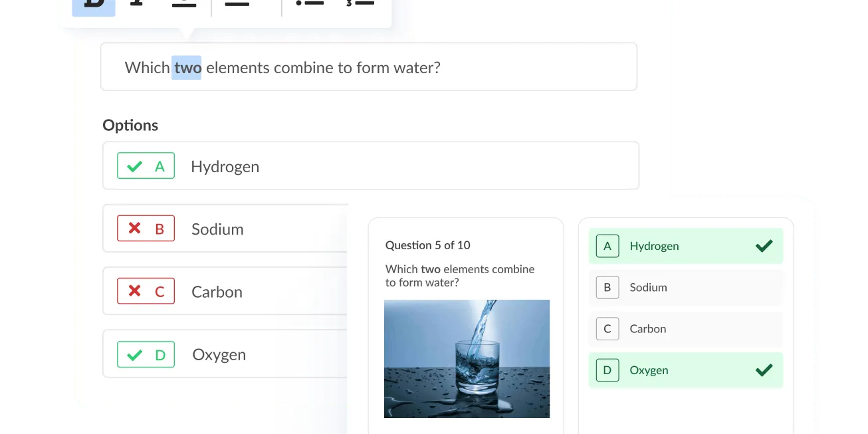This screenshot has height=434, width=868.
Task: Click the question text field about water
Action: [368, 67]
